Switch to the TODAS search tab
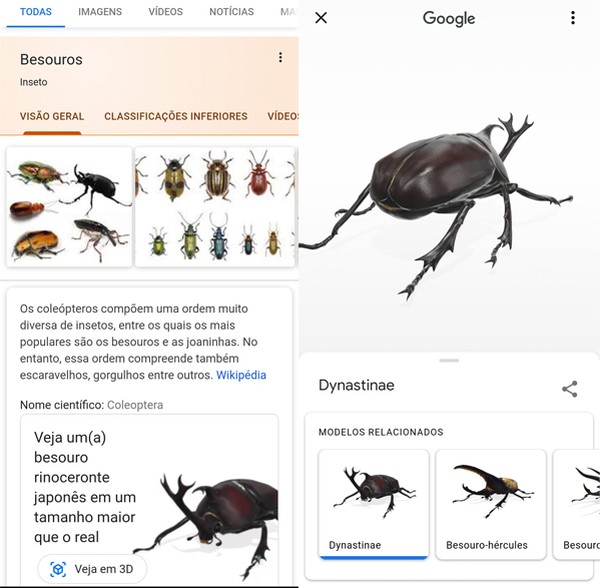600x588 pixels. [36, 12]
